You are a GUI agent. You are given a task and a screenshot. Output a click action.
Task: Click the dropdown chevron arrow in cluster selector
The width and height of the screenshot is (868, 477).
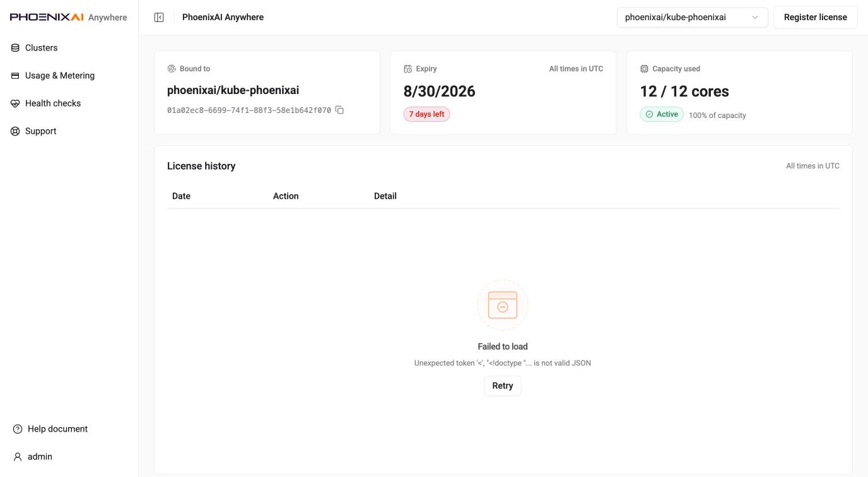point(755,17)
